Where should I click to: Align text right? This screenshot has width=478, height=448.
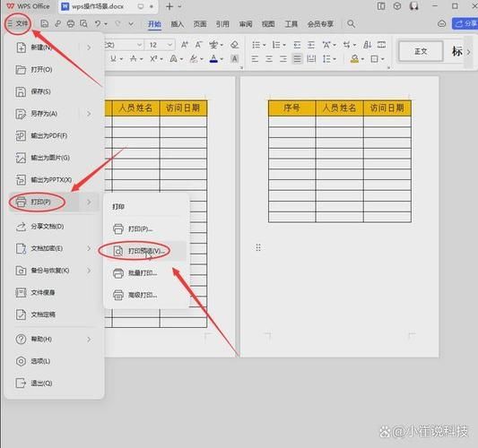[283, 59]
